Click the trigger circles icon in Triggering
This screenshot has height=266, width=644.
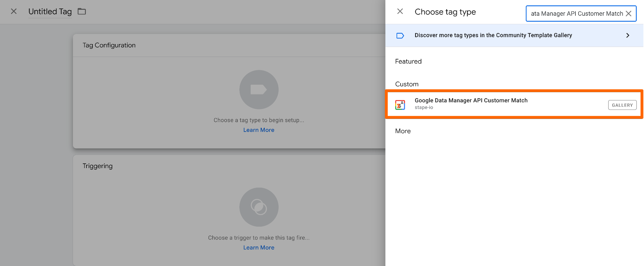pyautogui.click(x=259, y=207)
